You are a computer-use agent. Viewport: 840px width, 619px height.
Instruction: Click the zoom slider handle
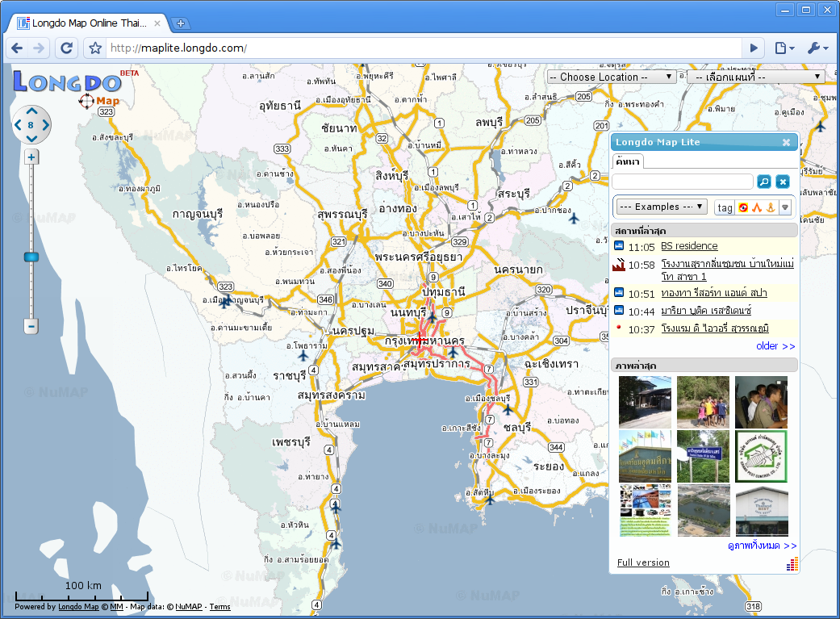coord(31,257)
